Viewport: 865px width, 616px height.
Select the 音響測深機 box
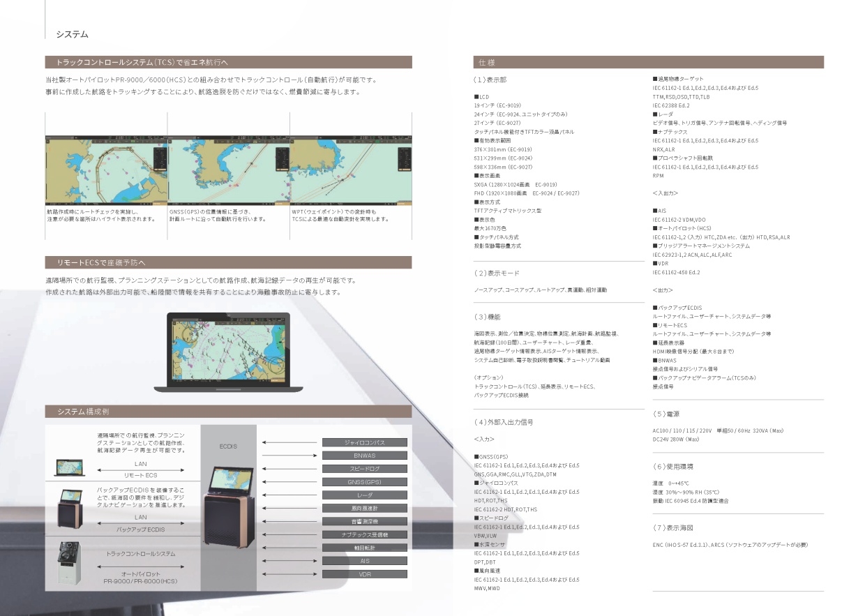[364, 522]
